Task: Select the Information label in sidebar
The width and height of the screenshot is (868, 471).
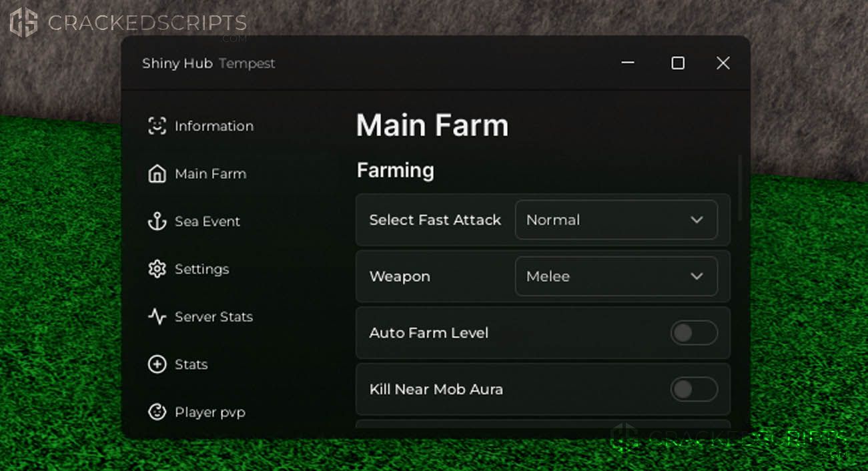Action: point(214,126)
